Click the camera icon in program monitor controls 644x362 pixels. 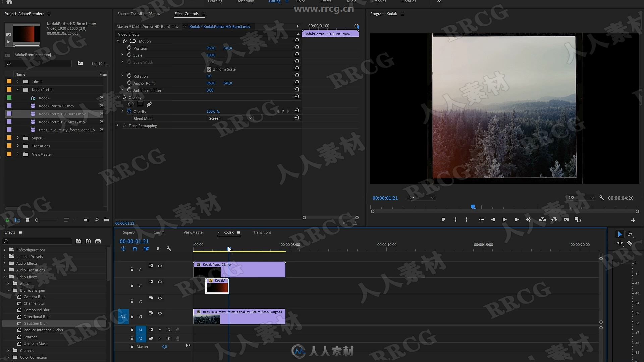(566, 220)
